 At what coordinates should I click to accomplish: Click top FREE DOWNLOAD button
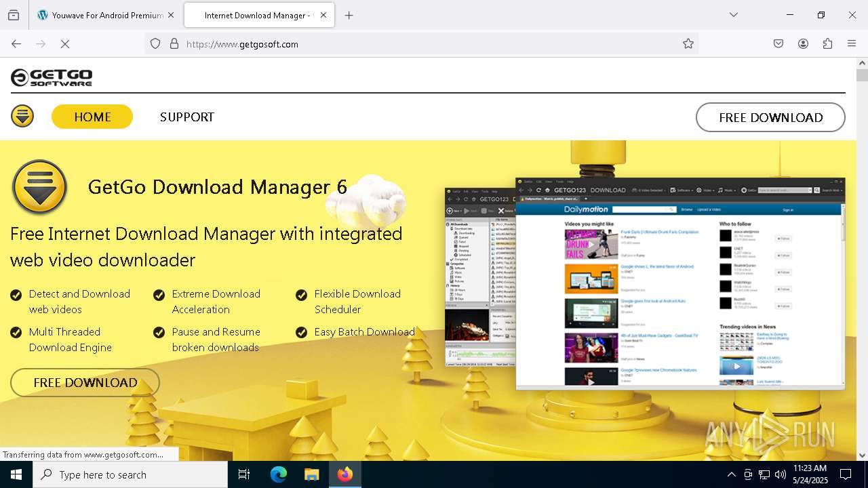pyautogui.click(x=770, y=117)
